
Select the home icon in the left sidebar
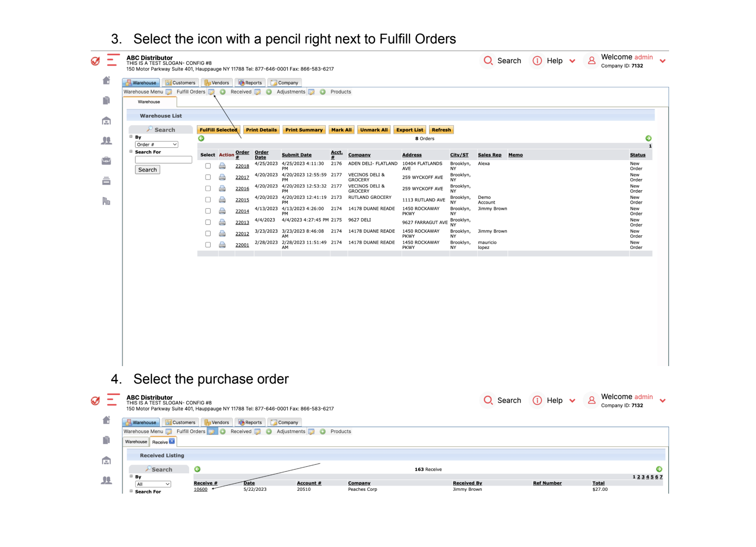[x=106, y=81]
